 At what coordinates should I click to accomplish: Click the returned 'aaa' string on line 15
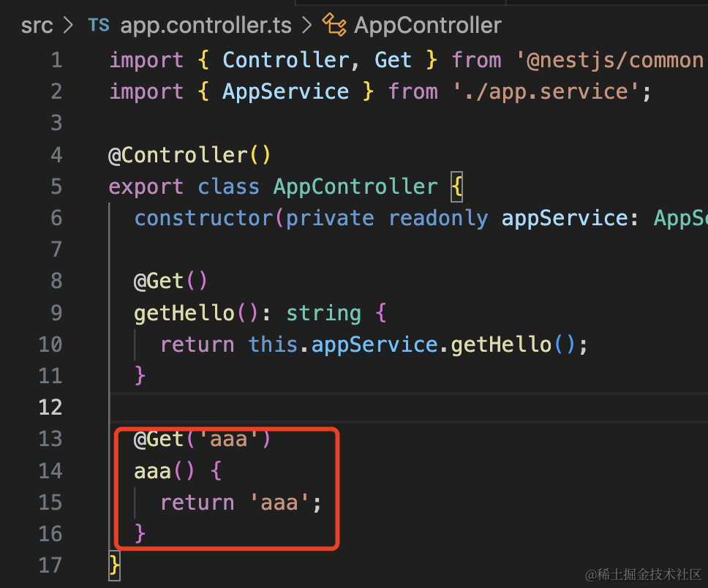click(x=280, y=502)
